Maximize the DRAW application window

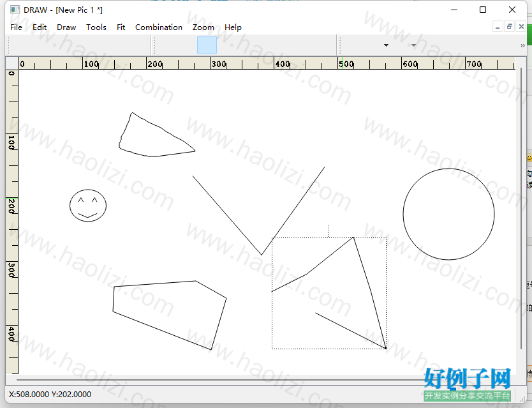(483, 10)
